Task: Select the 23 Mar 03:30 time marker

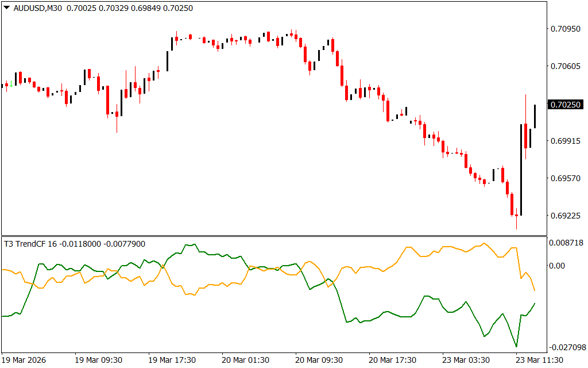Action: tap(466, 360)
